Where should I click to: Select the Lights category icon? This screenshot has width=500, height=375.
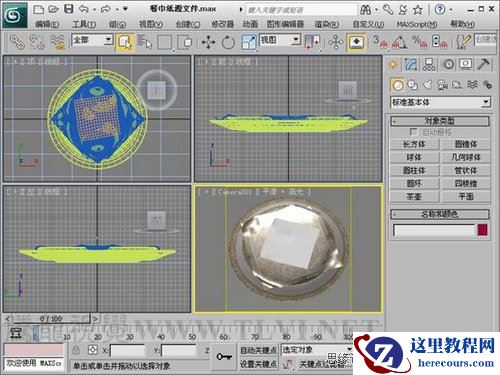(x=428, y=85)
